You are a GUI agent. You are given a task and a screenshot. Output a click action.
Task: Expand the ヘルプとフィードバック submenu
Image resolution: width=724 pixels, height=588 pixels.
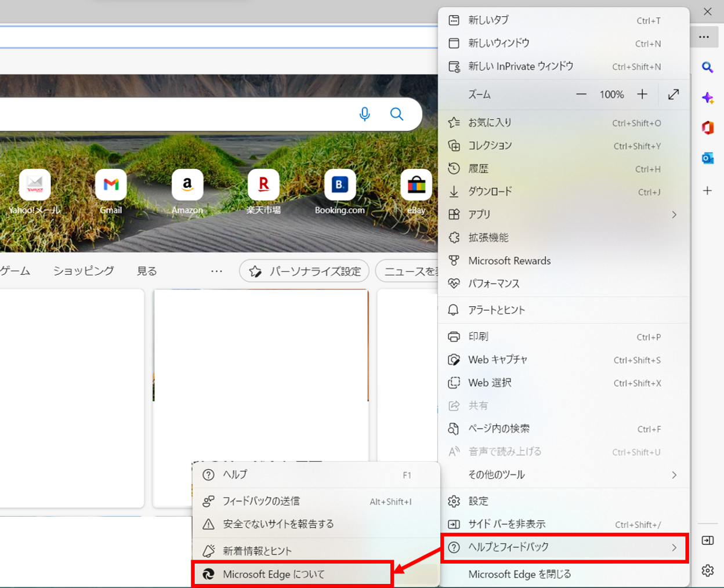point(564,547)
